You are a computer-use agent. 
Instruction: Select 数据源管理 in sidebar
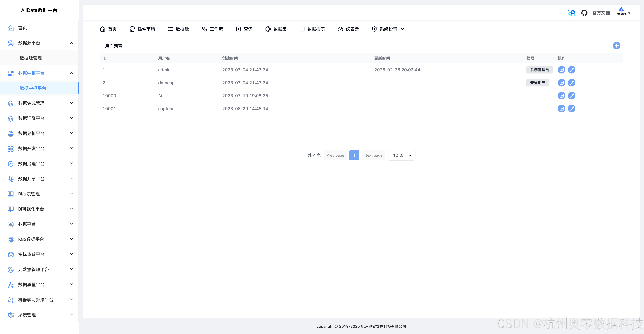pyautogui.click(x=31, y=58)
